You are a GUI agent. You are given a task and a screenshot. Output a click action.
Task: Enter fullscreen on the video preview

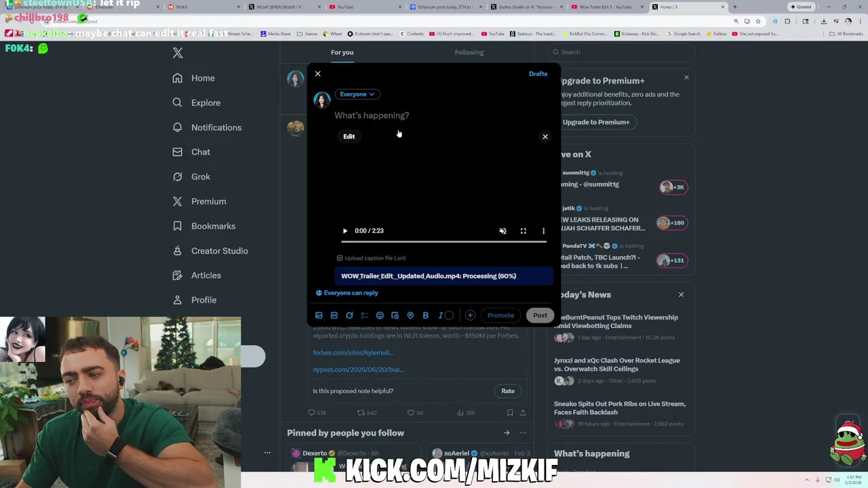point(523,231)
